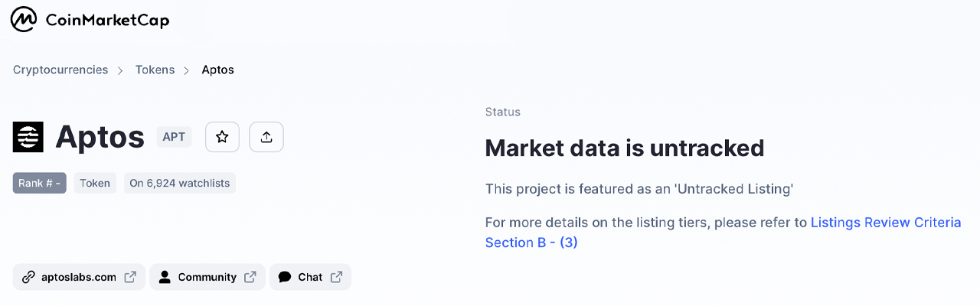Open the Cryptocurrencies breadcrumb link
980x306 pixels.
60,70
